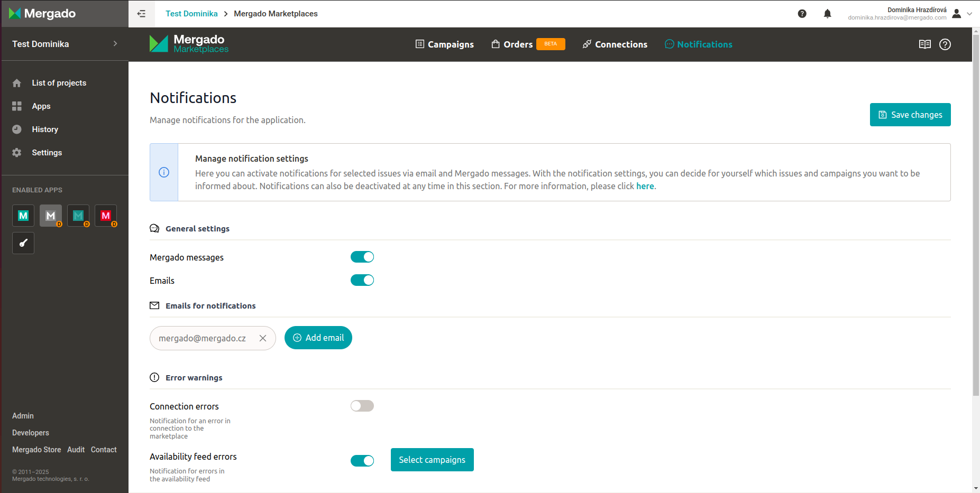The height and width of the screenshot is (493, 980).
Task: Click the clock icon next to History
Action: 17,129
